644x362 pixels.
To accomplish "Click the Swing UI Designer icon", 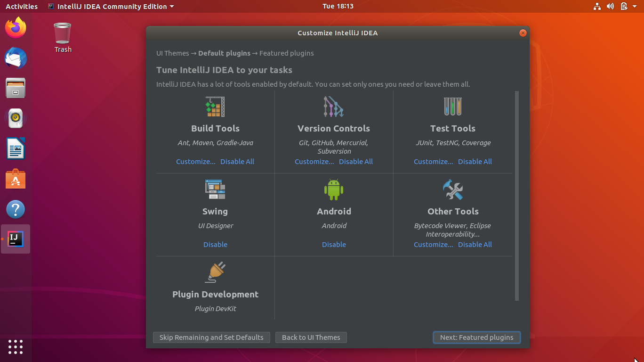I will [x=215, y=189].
